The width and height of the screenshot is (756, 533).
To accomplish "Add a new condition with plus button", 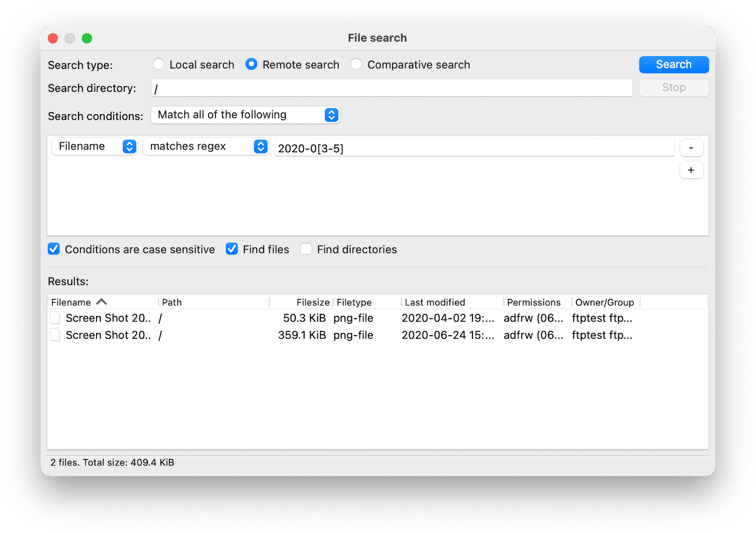I will pos(691,170).
